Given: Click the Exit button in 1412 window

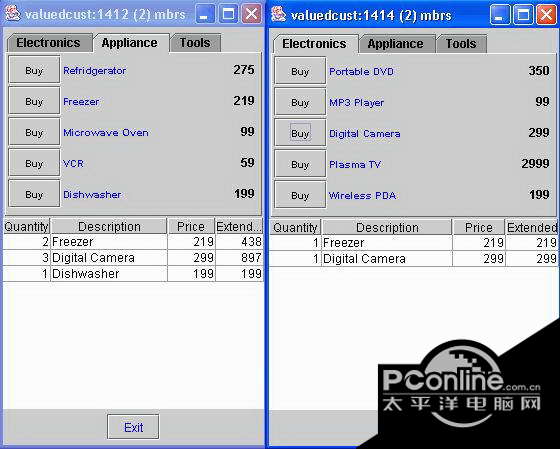Looking at the screenshot, I should pos(133,427).
